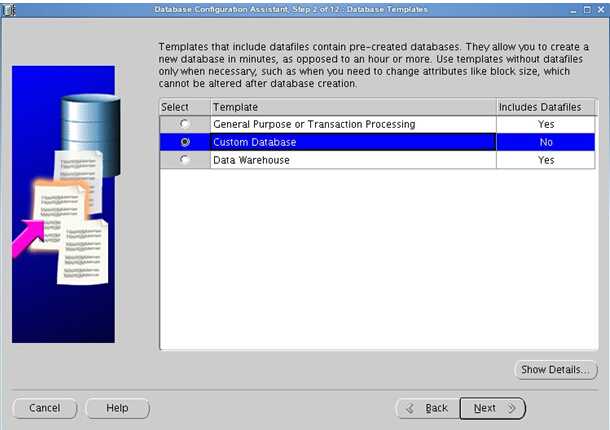Image resolution: width=610 pixels, height=430 pixels.
Task: Click the No cell in Custom Database row
Action: point(546,142)
